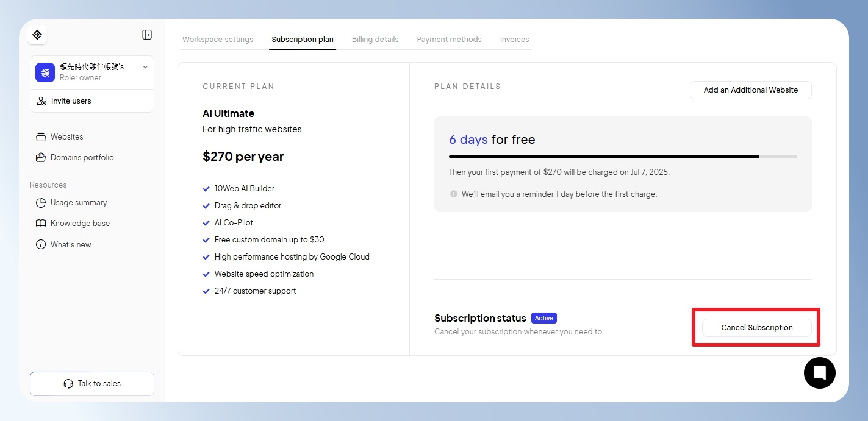
Task: Go to the Payment methods tab
Action: click(449, 40)
